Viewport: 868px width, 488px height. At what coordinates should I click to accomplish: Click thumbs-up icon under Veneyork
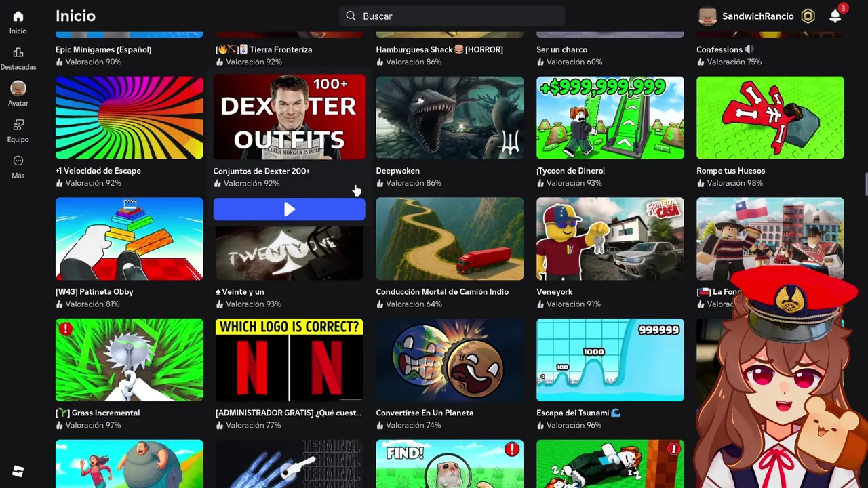pyautogui.click(x=540, y=304)
